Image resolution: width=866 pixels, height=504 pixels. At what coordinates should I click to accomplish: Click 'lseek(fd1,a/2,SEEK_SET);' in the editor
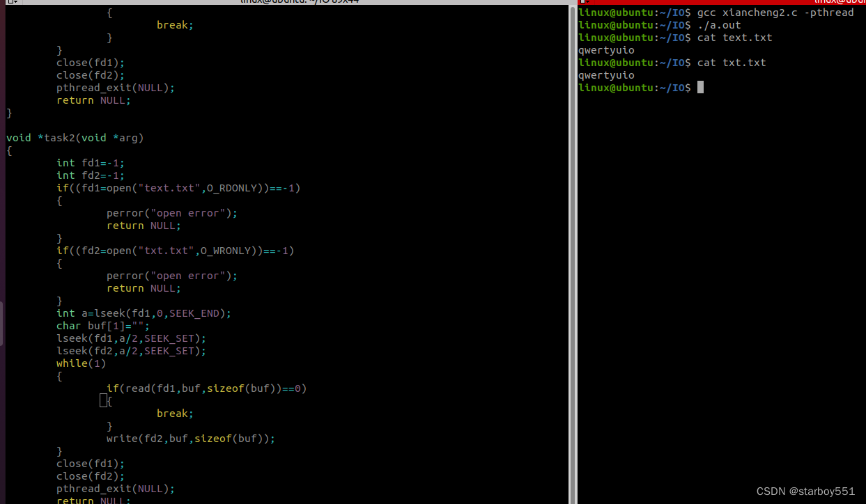131,338
